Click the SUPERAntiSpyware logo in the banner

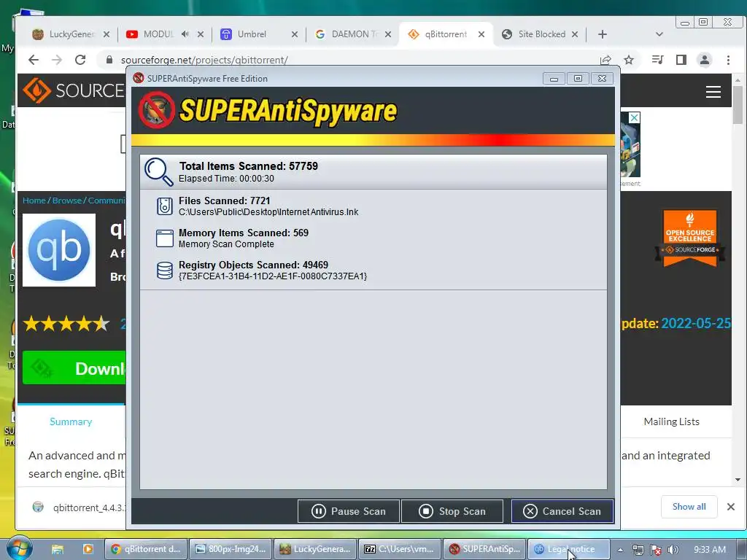pos(268,111)
